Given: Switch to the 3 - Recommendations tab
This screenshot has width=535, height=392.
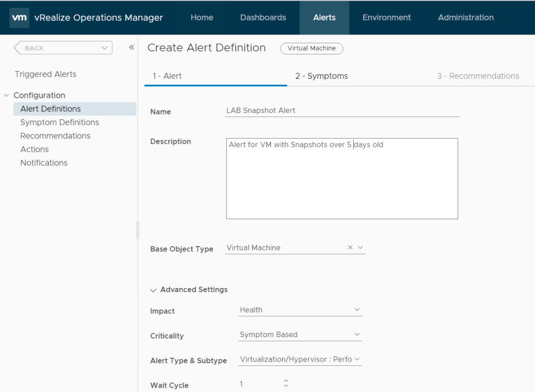Looking at the screenshot, I should pyautogui.click(x=478, y=76).
